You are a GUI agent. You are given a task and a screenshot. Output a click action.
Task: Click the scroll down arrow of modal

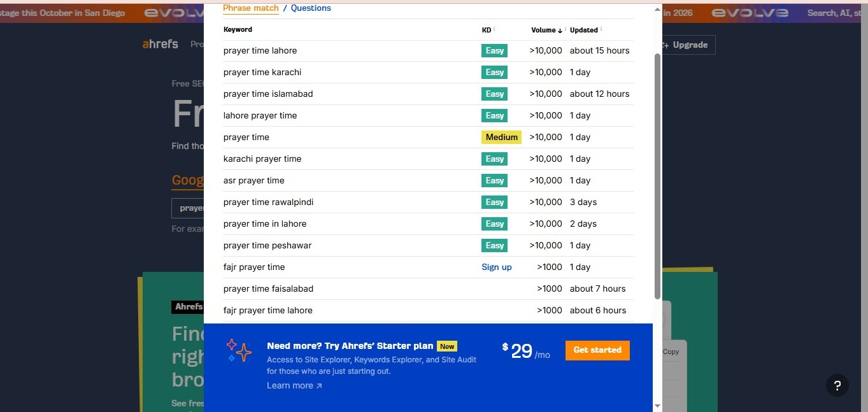pyautogui.click(x=657, y=406)
